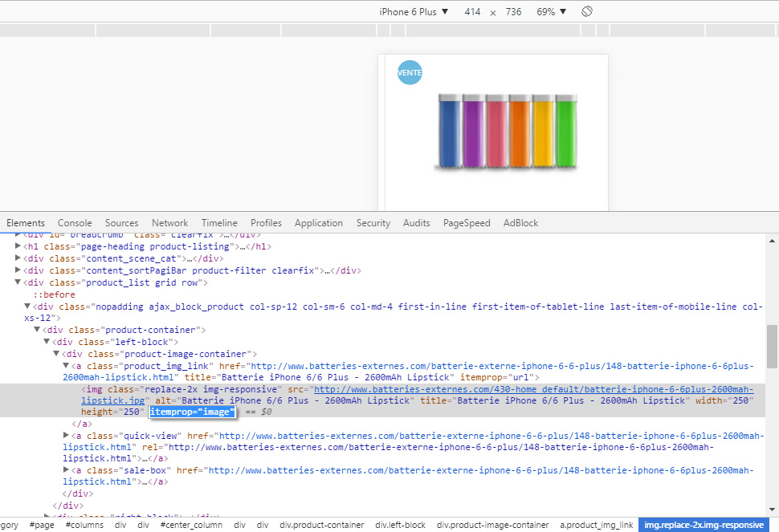Select the ::before pseudo-element row
Viewport: 779px width, 532px height.
(x=54, y=294)
